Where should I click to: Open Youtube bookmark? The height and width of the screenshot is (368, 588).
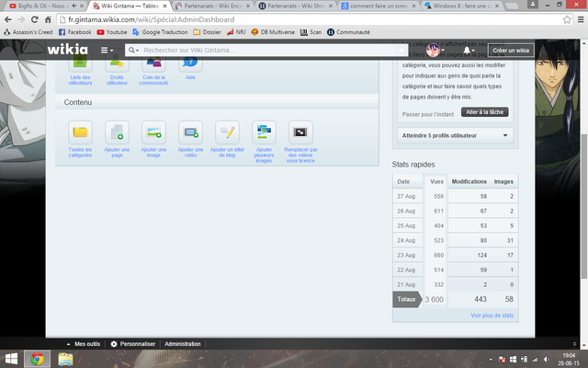(112, 32)
